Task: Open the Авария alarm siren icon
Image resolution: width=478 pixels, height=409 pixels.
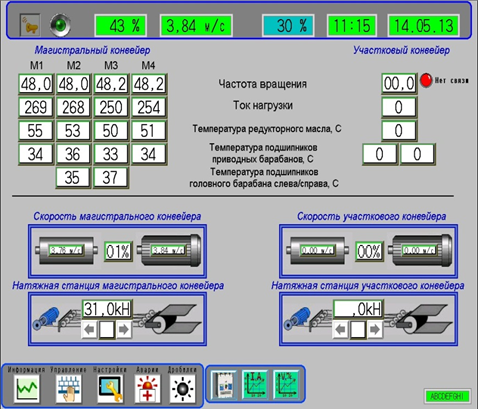Action: 147,388
